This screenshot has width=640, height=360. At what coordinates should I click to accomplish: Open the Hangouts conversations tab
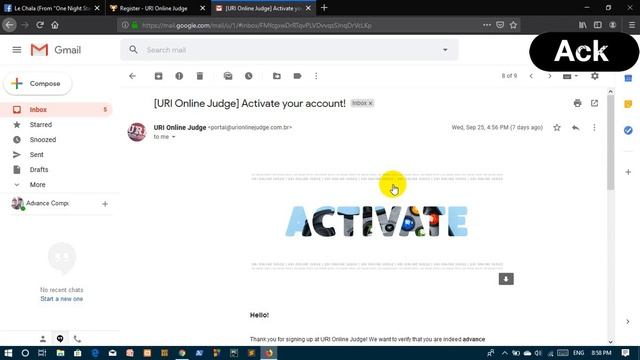pos(60,339)
